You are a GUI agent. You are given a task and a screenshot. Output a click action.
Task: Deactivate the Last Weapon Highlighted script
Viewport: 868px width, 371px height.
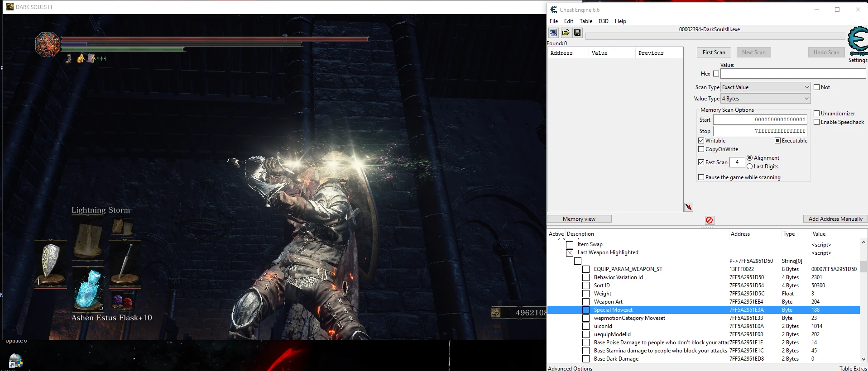(570, 253)
